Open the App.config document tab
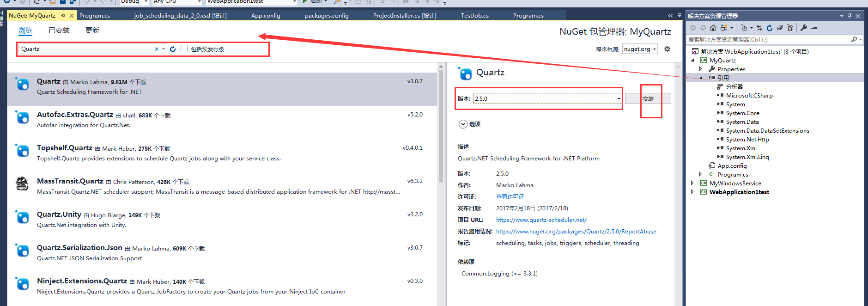Screen dimensions: 868x306 pyautogui.click(x=266, y=15)
